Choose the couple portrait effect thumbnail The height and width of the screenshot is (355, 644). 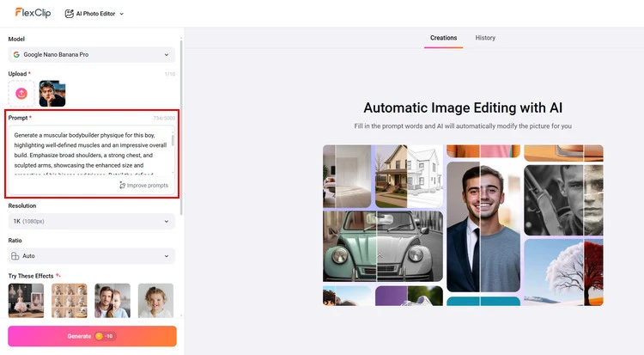click(112, 300)
